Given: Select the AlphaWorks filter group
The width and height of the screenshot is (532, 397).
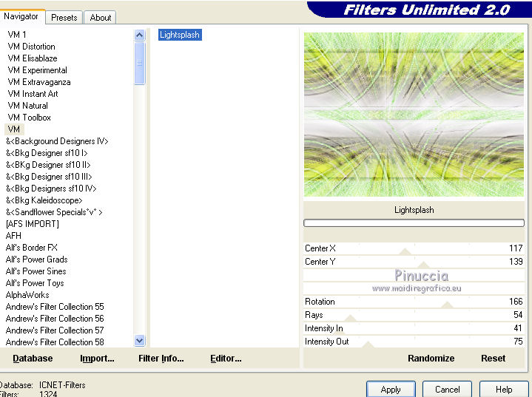Looking at the screenshot, I should click(27, 295).
